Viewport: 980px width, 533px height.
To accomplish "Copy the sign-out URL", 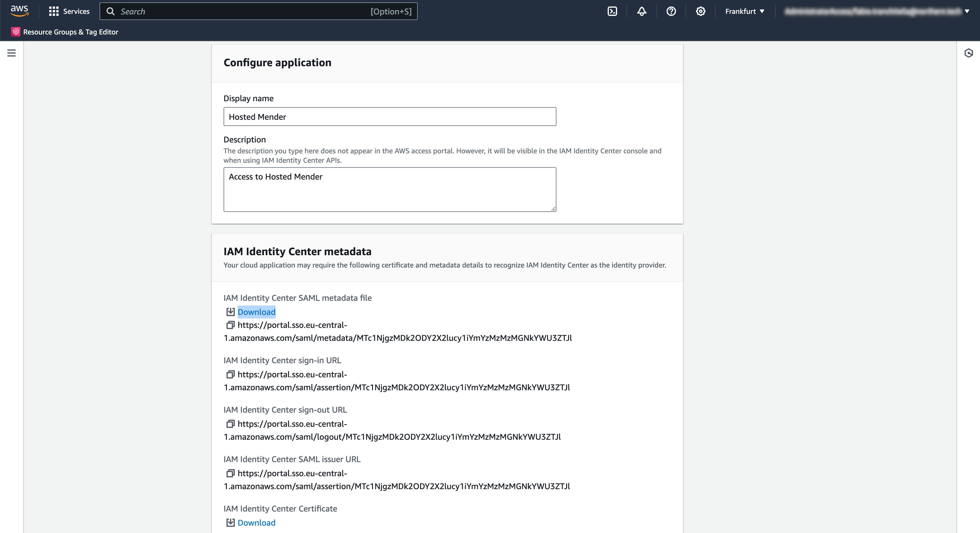I will tap(230, 424).
